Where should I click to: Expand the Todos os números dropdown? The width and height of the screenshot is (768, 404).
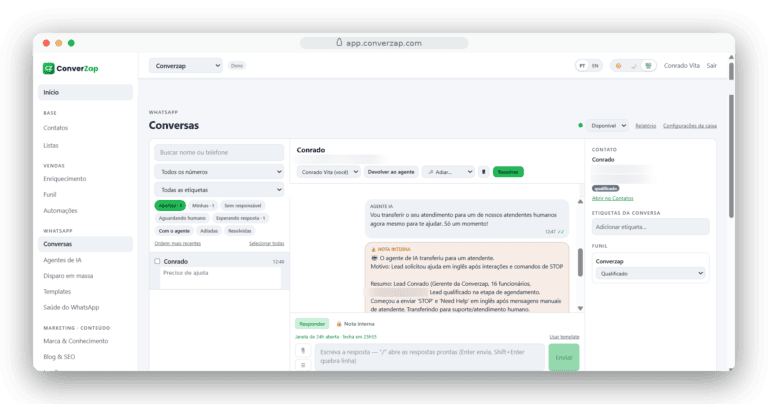pos(219,172)
